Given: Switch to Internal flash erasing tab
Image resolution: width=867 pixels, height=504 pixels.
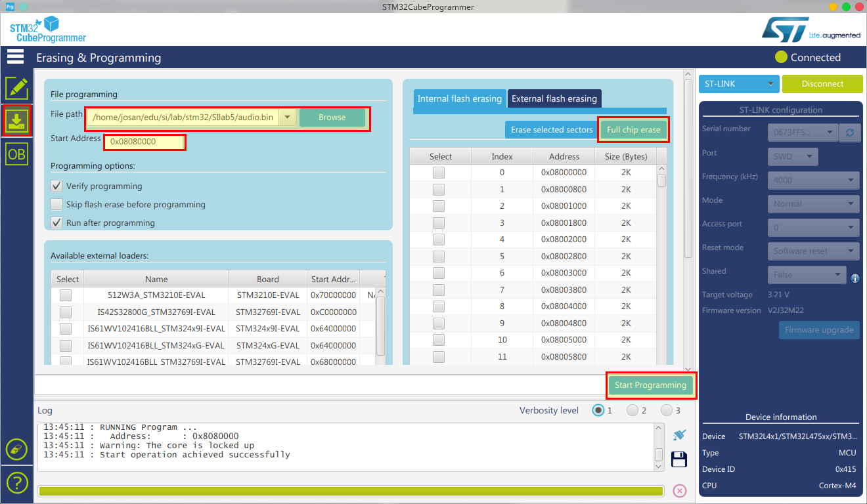Looking at the screenshot, I should click(x=460, y=99).
